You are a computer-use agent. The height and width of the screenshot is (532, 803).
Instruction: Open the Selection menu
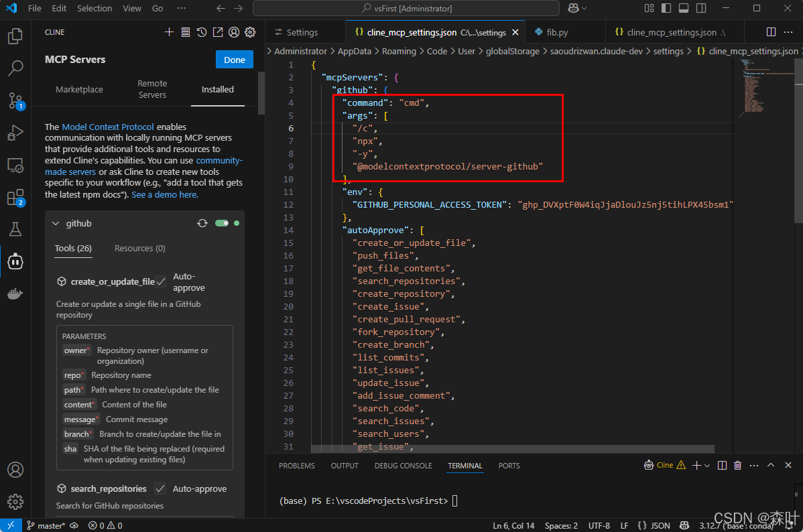point(95,8)
